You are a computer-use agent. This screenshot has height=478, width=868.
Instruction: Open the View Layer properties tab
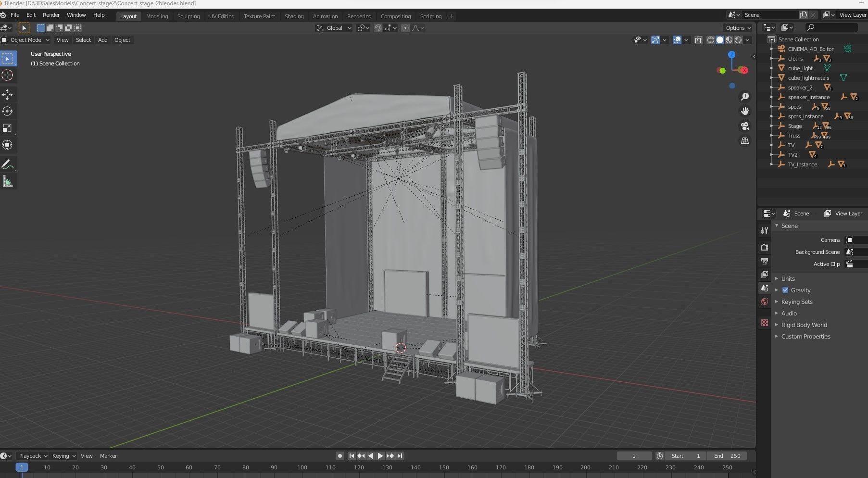point(765,274)
